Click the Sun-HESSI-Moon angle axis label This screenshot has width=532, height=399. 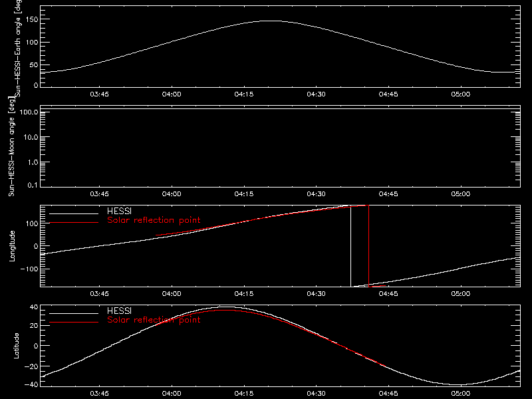tap(11, 146)
